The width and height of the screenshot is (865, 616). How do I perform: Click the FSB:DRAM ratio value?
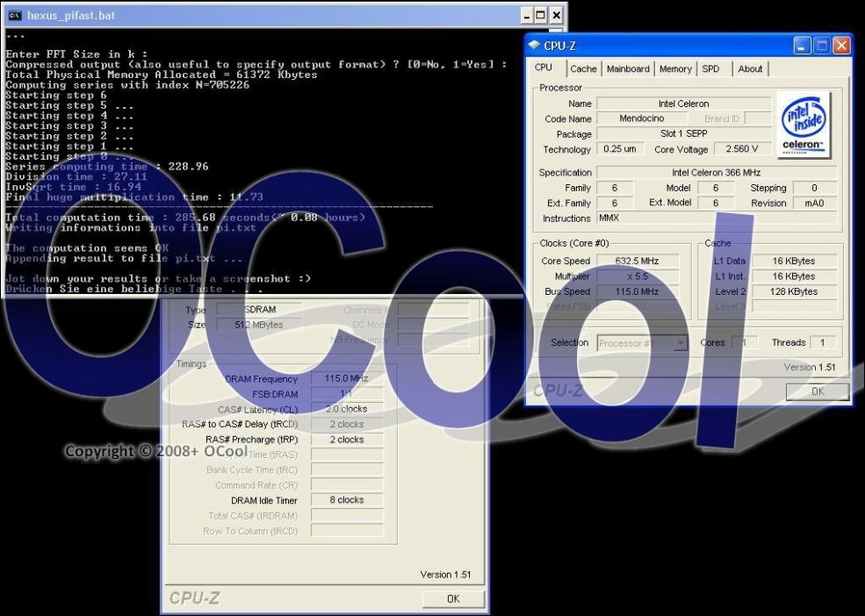347,394
